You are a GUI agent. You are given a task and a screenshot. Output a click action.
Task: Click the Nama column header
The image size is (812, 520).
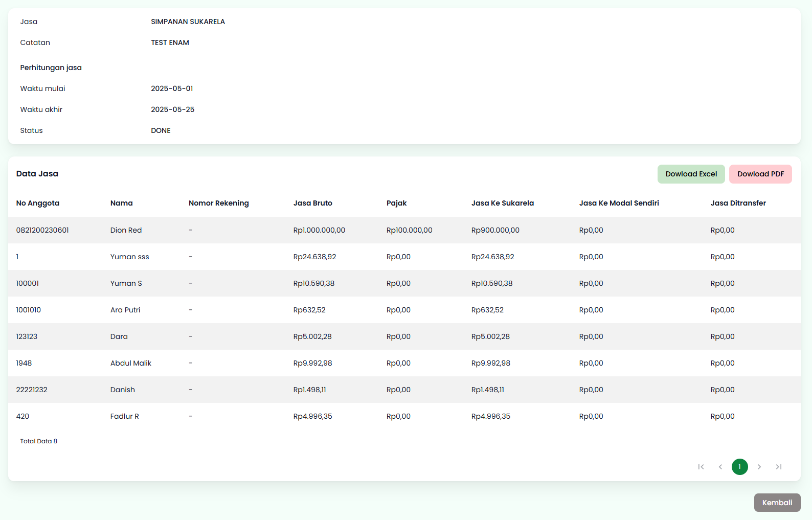(x=122, y=203)
